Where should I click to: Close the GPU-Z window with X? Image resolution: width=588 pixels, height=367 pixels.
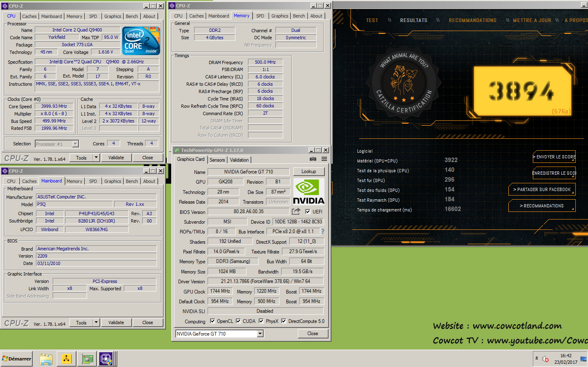pos(326,150)
